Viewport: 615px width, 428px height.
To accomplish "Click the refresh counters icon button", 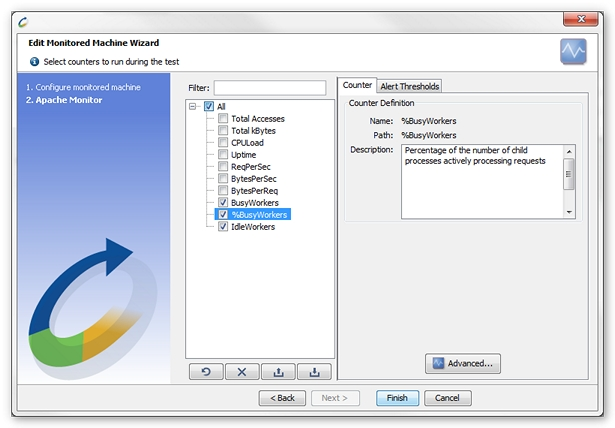I will coord(206,372).
